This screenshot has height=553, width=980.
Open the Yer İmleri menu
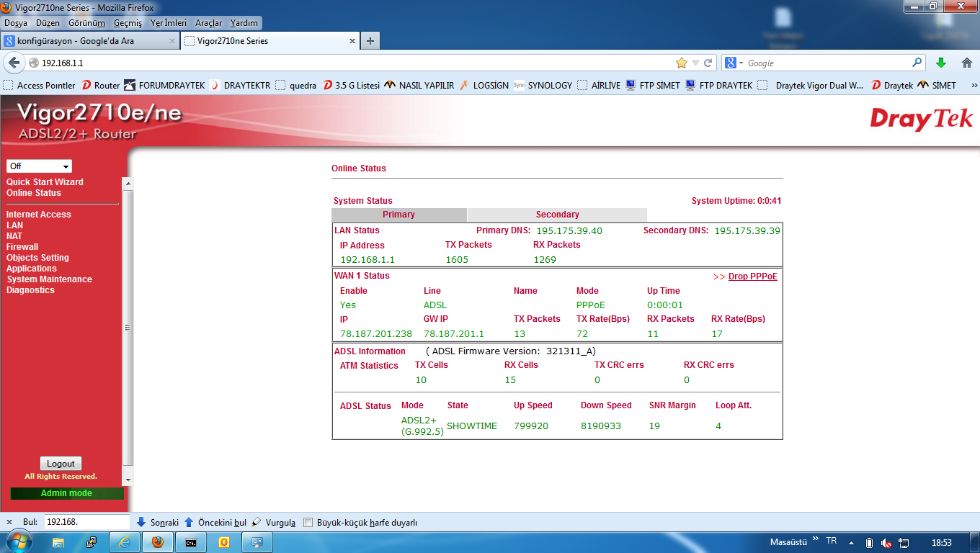tap(169, 23)
